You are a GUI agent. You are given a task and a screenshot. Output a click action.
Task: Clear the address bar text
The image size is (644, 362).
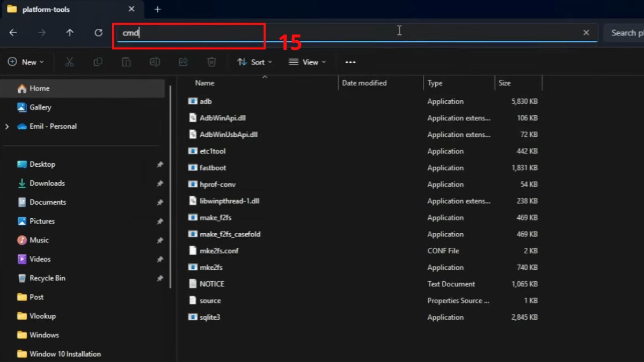pos(586,33)
